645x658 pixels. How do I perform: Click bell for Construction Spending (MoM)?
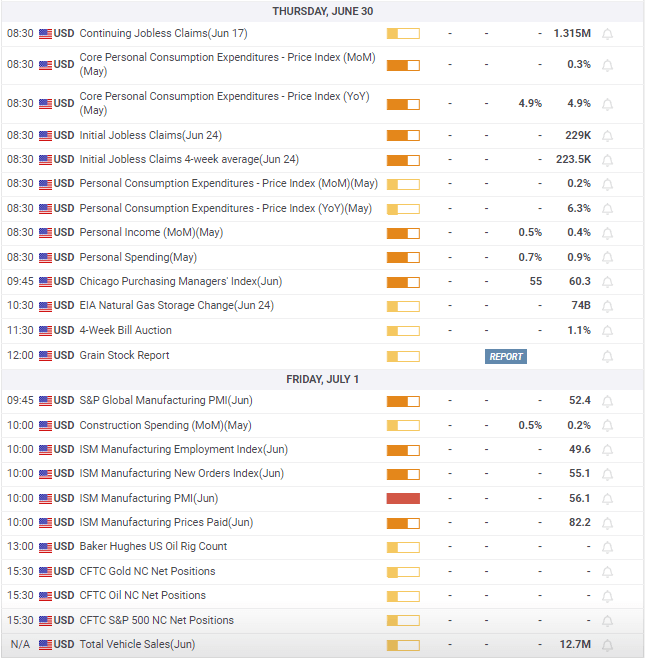point(607,426)
